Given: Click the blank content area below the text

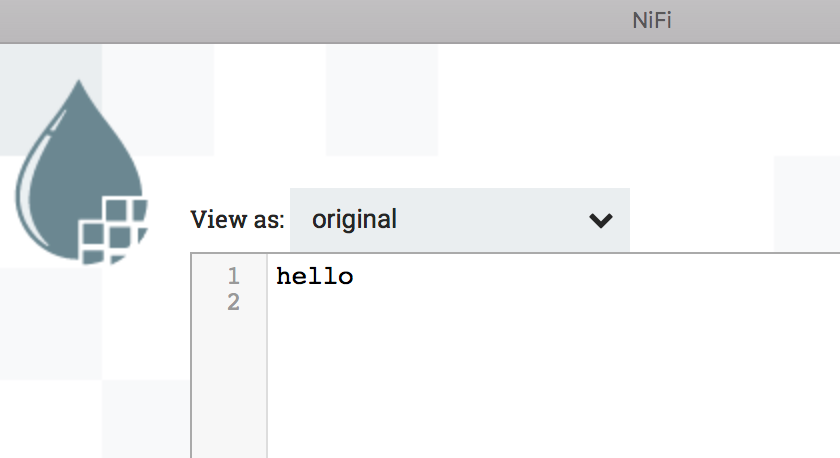Looking at the screenshot, I should tap(550, 390).
